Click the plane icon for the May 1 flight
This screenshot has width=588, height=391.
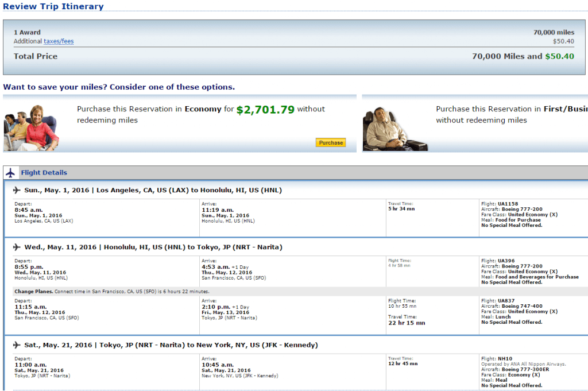click(16, 190)
